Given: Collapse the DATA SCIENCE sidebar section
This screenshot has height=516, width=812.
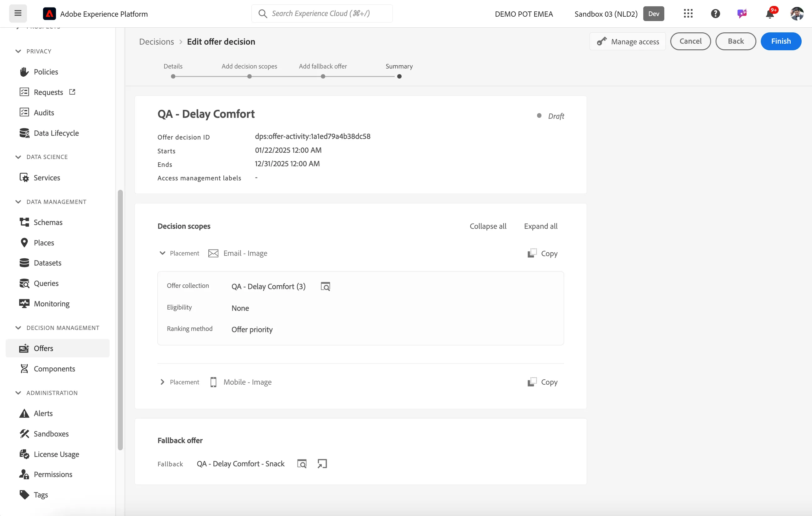Looking at the screenshot, I should 18,157.
